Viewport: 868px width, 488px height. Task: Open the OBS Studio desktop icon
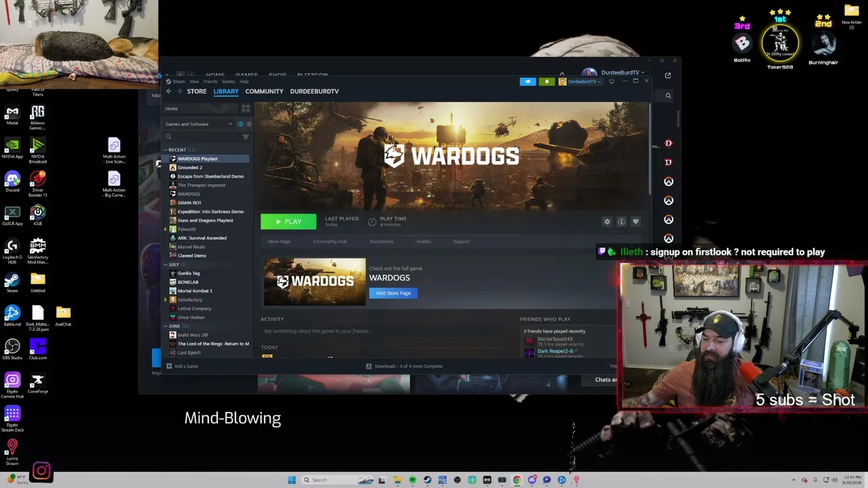pos(12,349)
